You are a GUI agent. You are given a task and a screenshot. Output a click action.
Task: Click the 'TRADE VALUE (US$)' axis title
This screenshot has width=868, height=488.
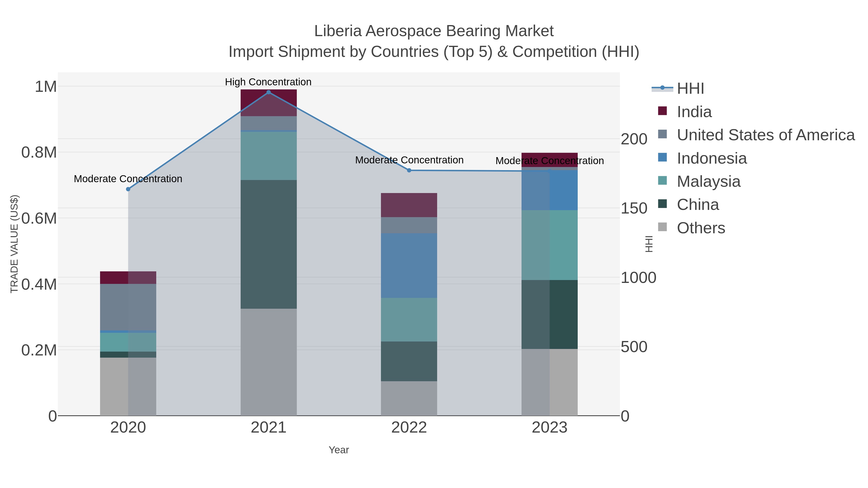14,244
